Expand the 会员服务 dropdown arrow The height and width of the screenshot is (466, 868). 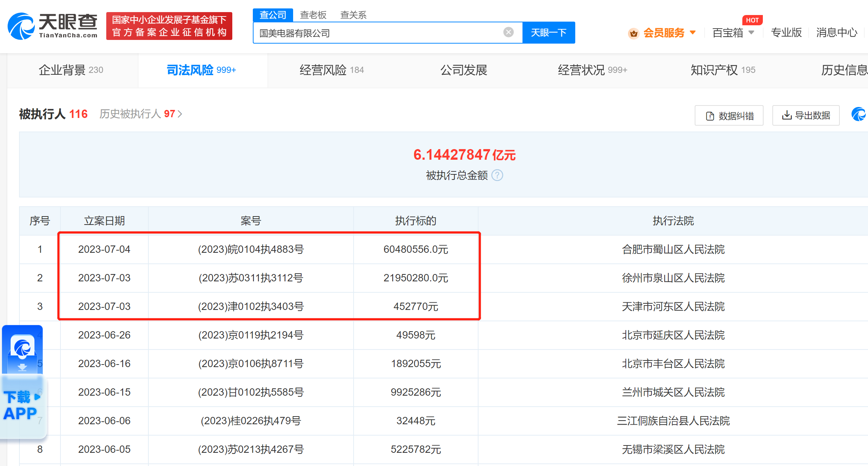693,32
